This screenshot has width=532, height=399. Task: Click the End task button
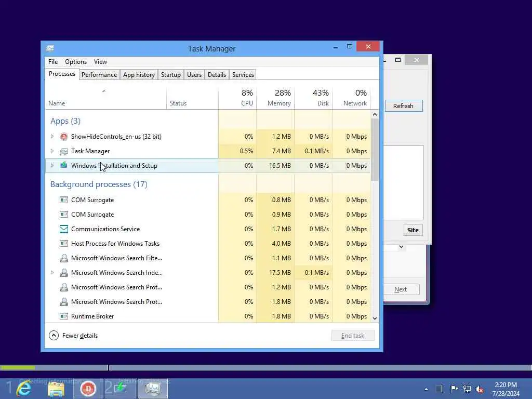coord(353,336)
